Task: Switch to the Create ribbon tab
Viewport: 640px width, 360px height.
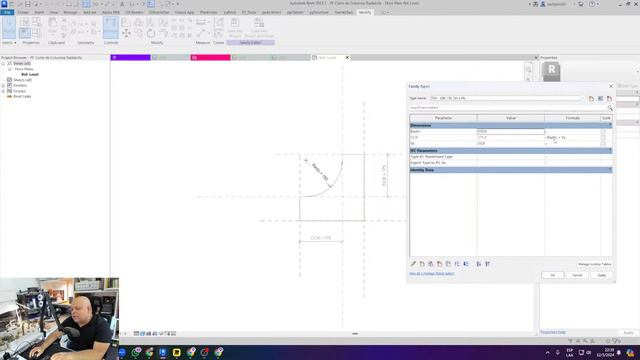Action: click(23, 12)
